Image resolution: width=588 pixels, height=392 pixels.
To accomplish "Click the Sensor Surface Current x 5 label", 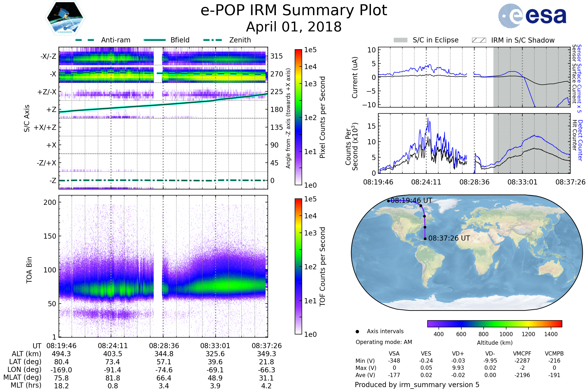I will tap(579, 78).
